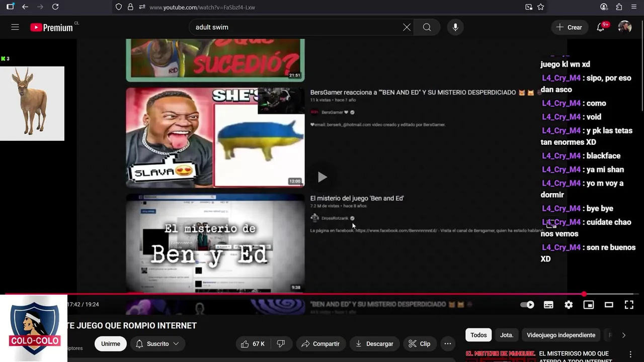Image resolution: width=644 pixels, height=362 pixels.
Task: Open the browser account icon
Action: click(604, 7)
